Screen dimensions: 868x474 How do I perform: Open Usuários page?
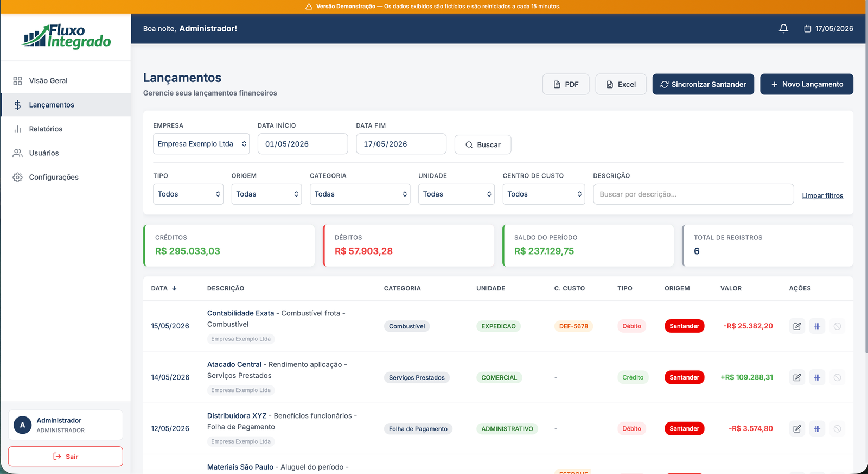[x=66, y=153]
